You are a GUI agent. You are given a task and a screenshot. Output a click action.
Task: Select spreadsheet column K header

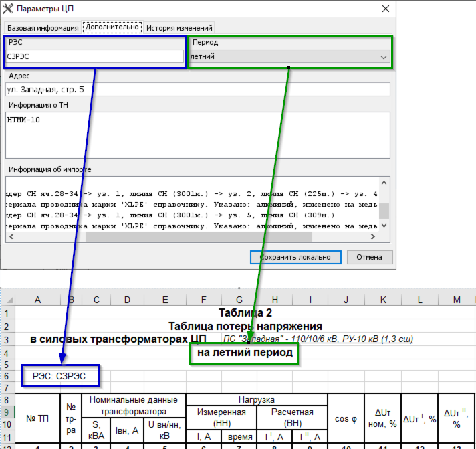tap(383, 300)
